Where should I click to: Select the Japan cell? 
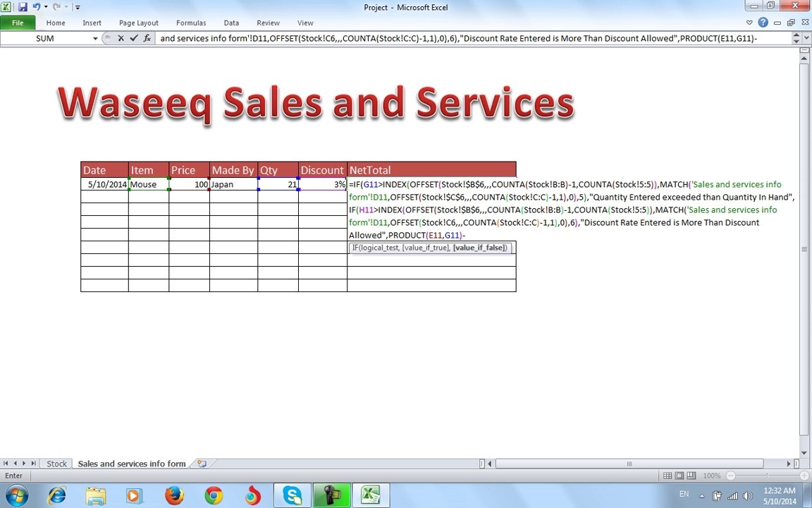pos(233,184)
